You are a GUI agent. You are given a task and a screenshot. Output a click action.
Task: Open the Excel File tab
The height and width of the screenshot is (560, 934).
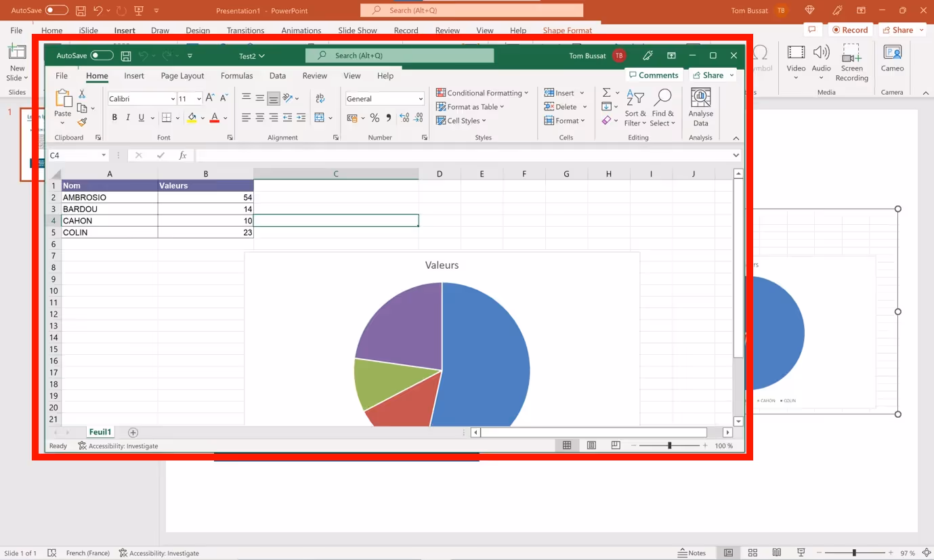[62, 76]
